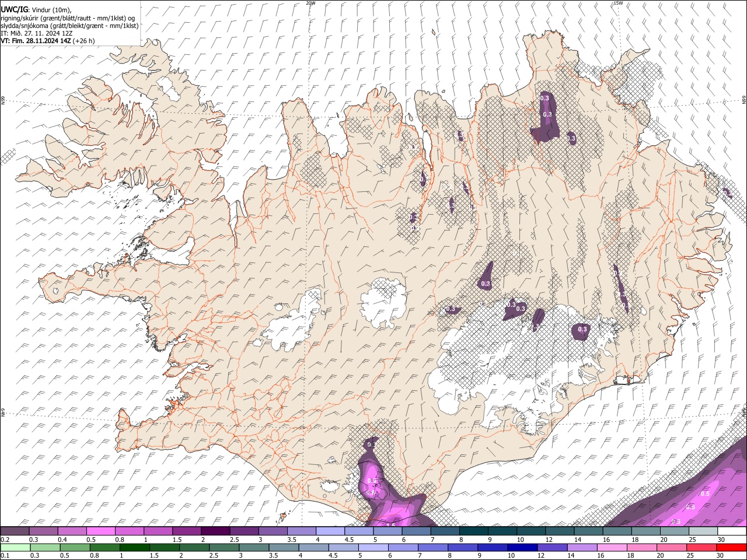Screen dimensions: 747x560
Task: Select the 14 swatch in the lower rain legend
Action: [x=582, y=547]
